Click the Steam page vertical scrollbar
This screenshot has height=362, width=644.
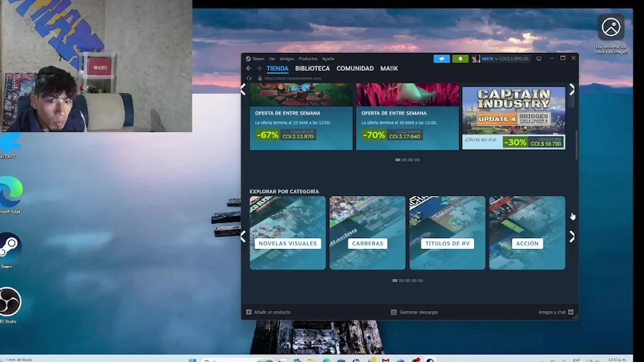click(x=577, y=146)
